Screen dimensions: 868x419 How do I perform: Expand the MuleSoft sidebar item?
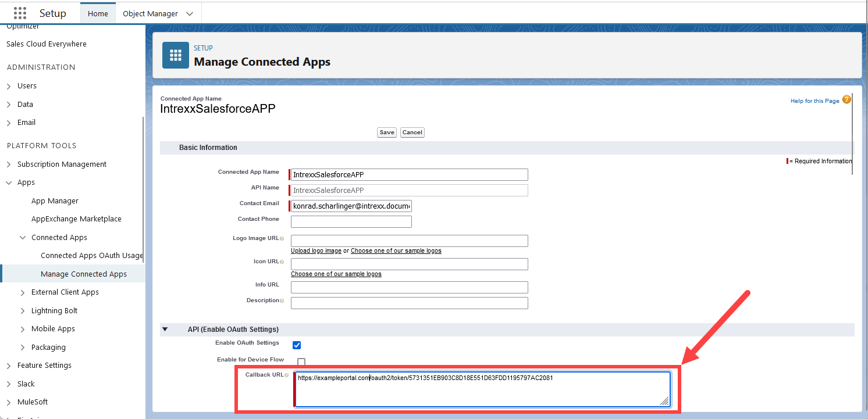[x=9, y=402]
